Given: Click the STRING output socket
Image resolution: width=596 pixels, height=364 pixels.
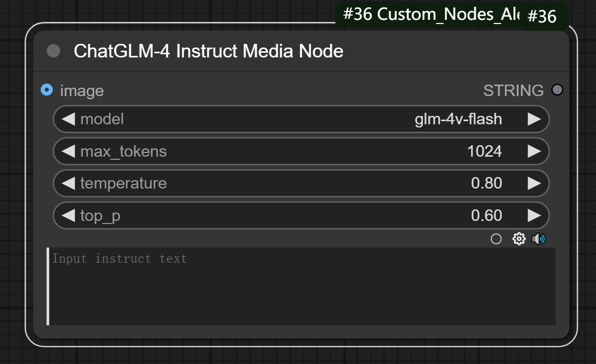Looking at the screenshot, I should click(x=557, y=90).
